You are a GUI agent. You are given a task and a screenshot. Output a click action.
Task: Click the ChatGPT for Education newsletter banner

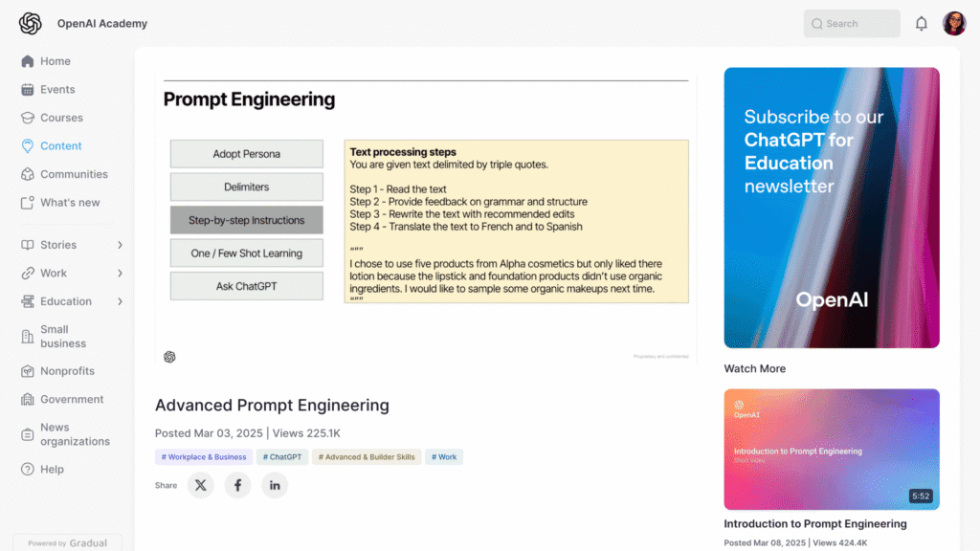click(832, 208)
